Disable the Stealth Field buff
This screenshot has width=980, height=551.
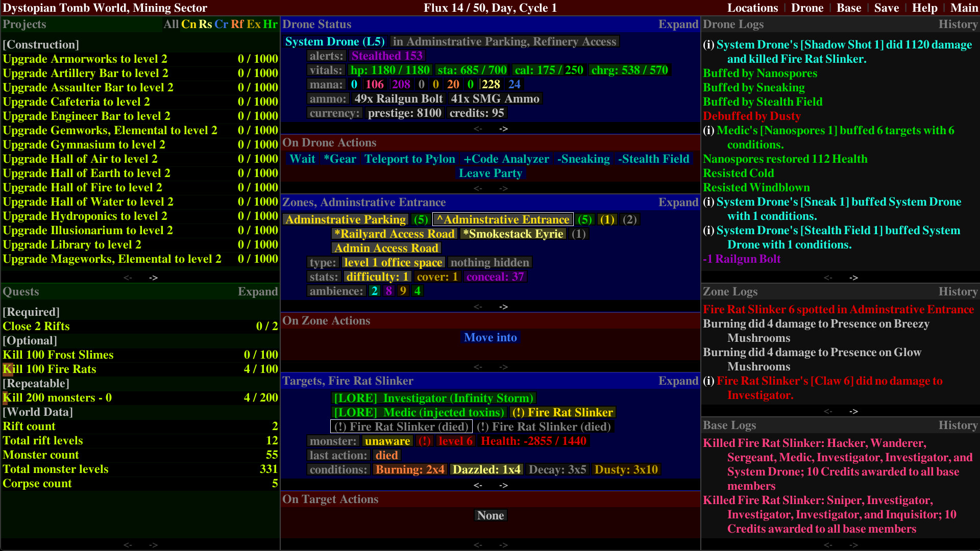pos(653,159)
